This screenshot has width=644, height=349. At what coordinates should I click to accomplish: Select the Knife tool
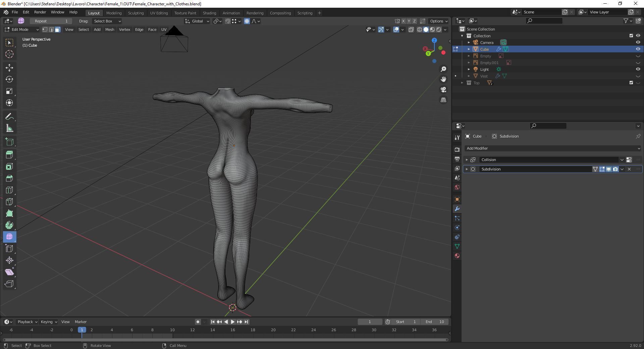9,202
